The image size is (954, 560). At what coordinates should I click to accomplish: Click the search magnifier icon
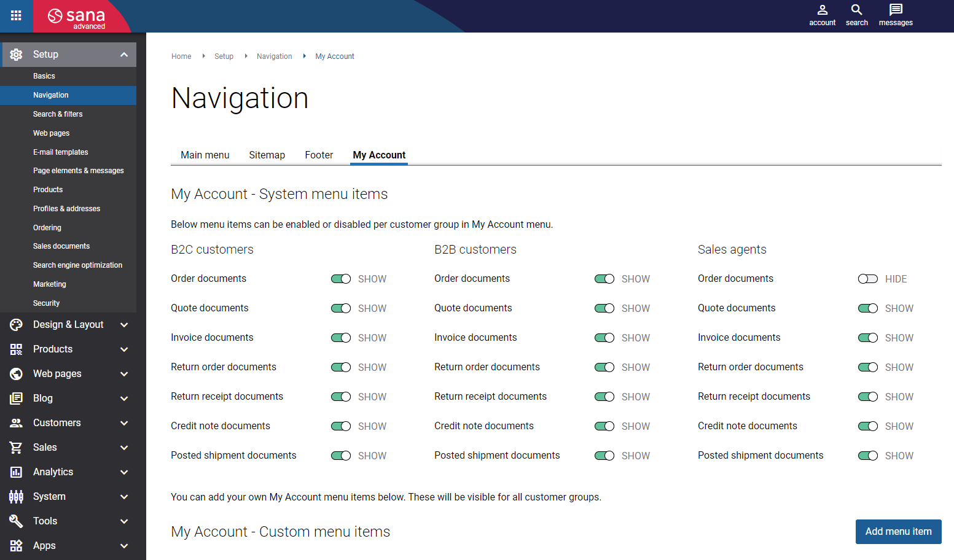pyautogui.click(x=856, y=10)
